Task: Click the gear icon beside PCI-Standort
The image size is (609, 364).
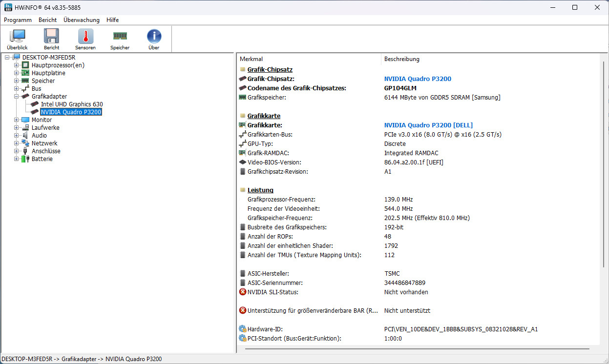Action: [x=243, y=339]
